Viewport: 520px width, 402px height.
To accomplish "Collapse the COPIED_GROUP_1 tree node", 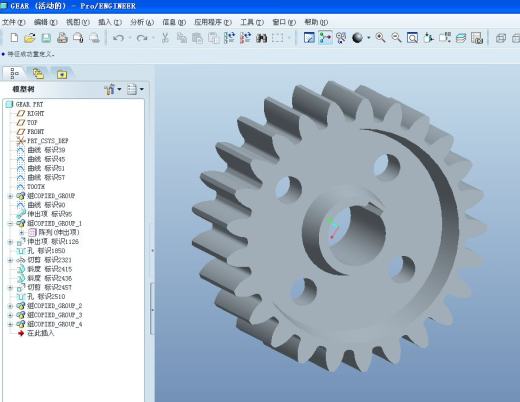I will 10,223.
